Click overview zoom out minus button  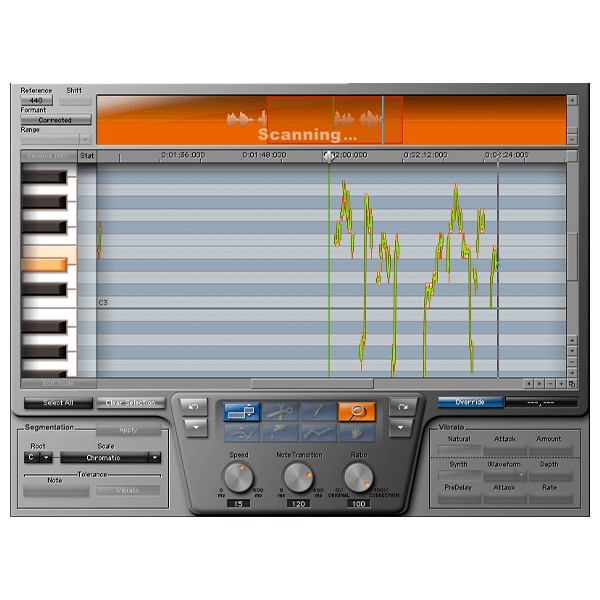click(572, 139)
